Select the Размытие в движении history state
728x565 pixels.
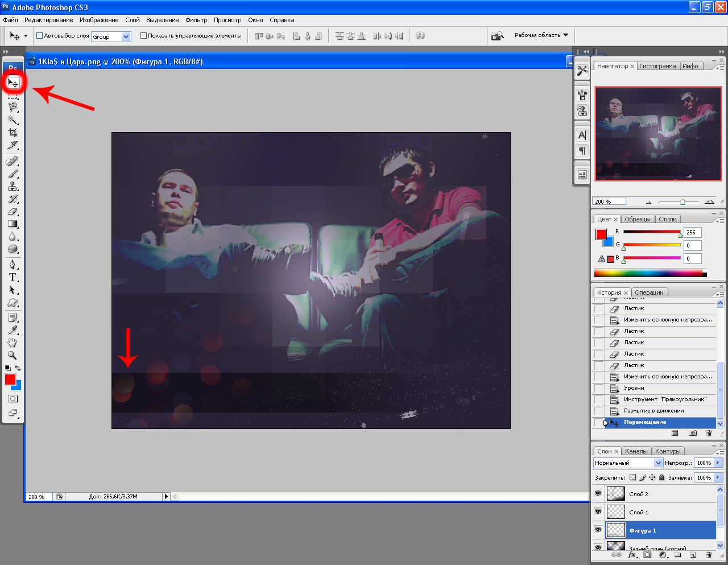point(653,411)
